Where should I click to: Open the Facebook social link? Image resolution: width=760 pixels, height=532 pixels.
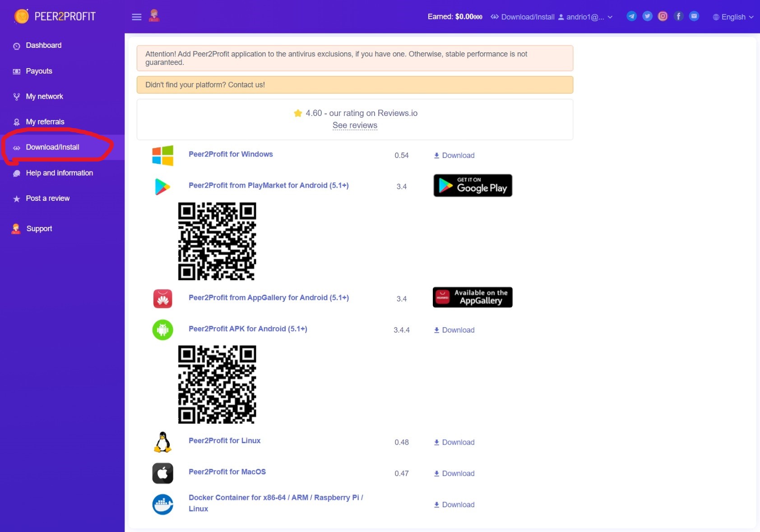(678, 16)
